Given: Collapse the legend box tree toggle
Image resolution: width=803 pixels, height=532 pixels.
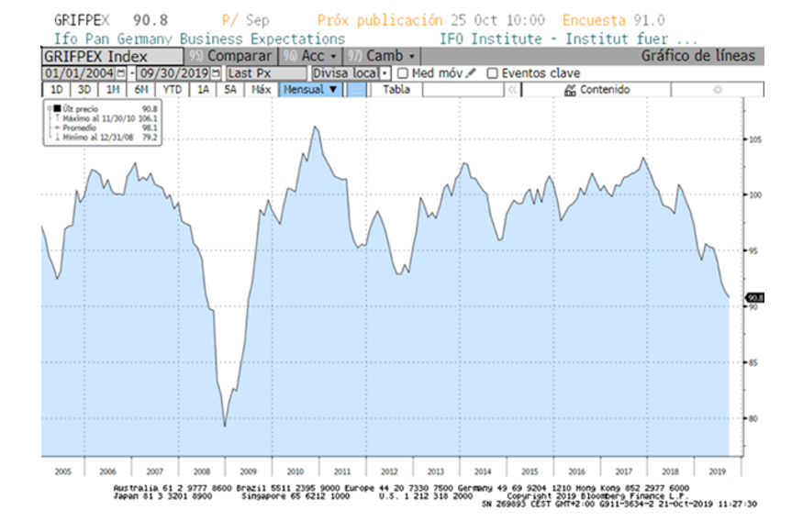Looking at the screenshot, I should [50, 108].
